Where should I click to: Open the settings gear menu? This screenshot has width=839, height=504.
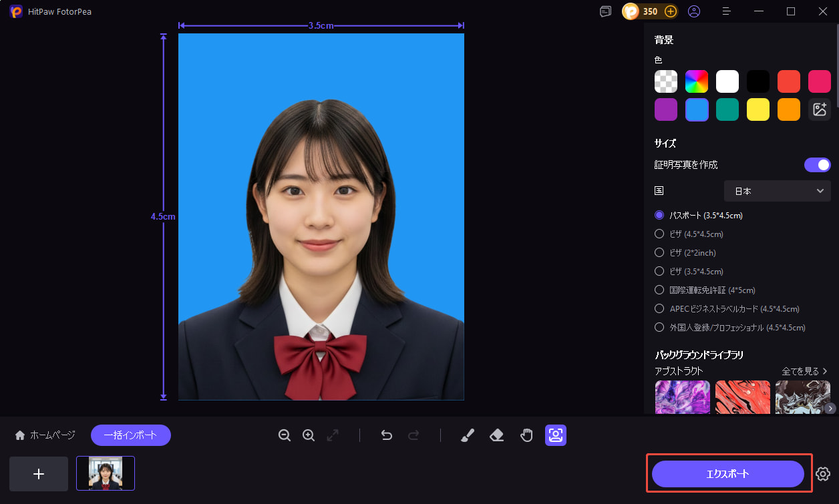[822, 473]
